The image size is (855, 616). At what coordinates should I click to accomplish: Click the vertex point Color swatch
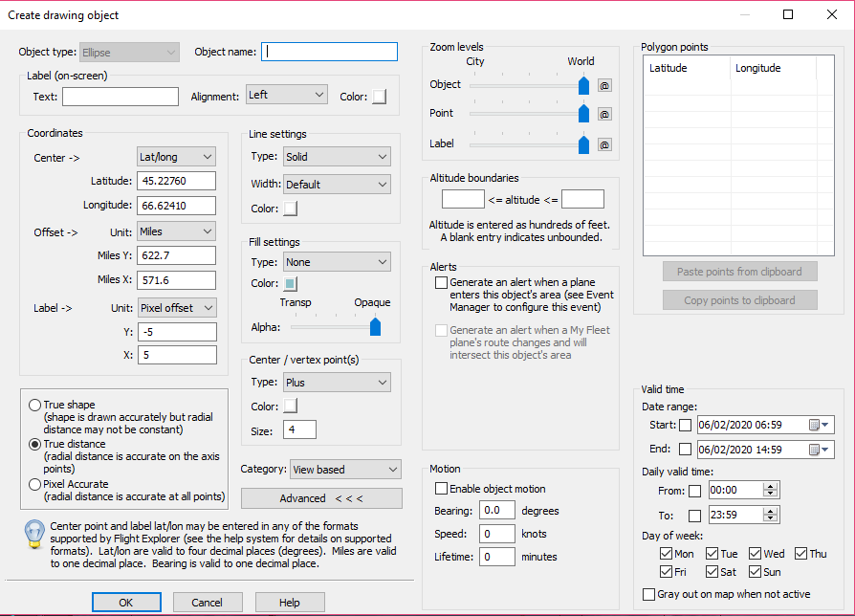pyautogui.click(x=291, y=407)
